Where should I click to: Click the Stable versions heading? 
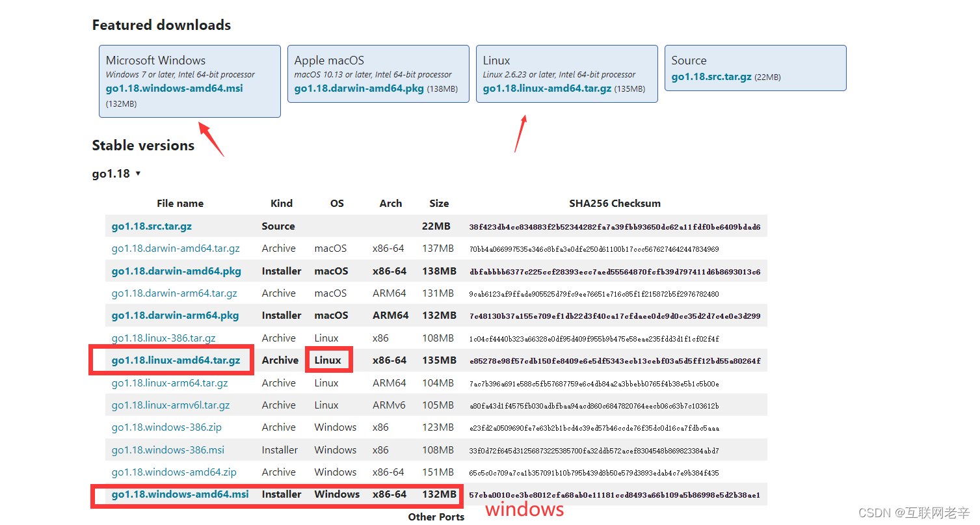[143, 145]
